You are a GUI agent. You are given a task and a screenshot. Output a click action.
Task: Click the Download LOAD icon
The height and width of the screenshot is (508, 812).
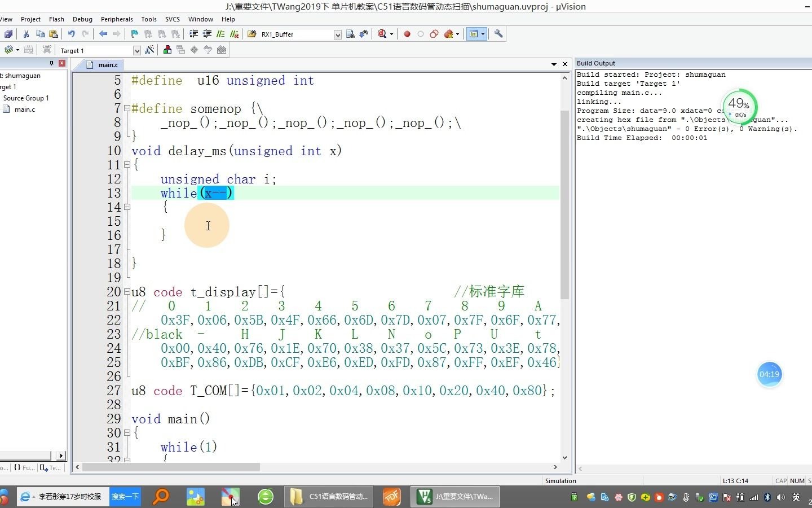47,50
